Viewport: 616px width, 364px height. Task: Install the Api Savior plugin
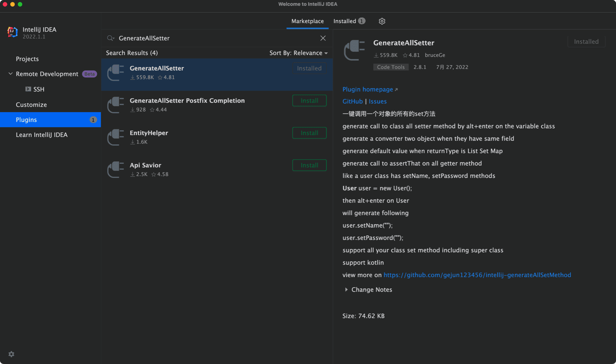[309, 165]
